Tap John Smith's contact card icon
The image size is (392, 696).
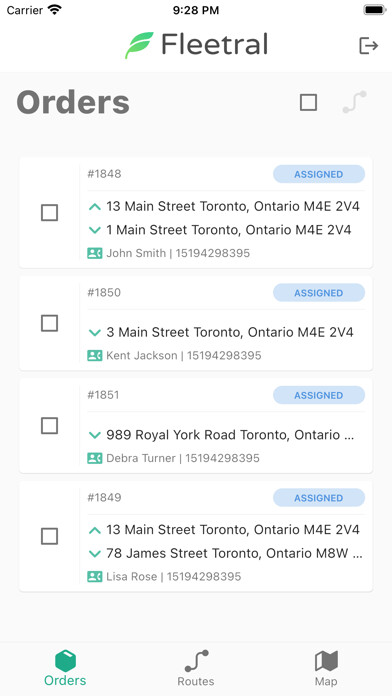click(x=95, y=253)
